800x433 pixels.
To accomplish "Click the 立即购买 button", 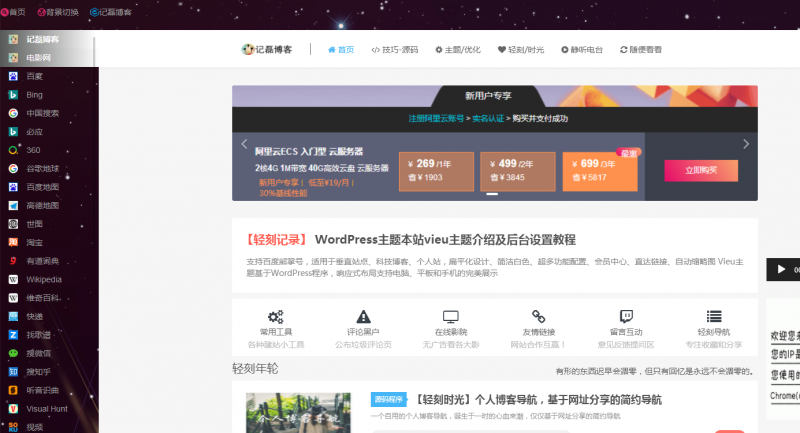I will [701, 170].
